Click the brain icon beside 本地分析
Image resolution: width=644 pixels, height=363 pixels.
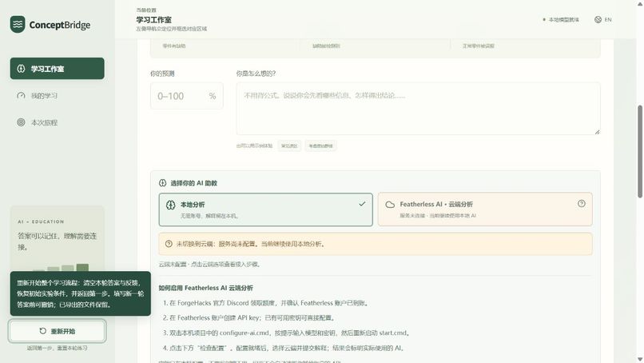pos(170,205)
